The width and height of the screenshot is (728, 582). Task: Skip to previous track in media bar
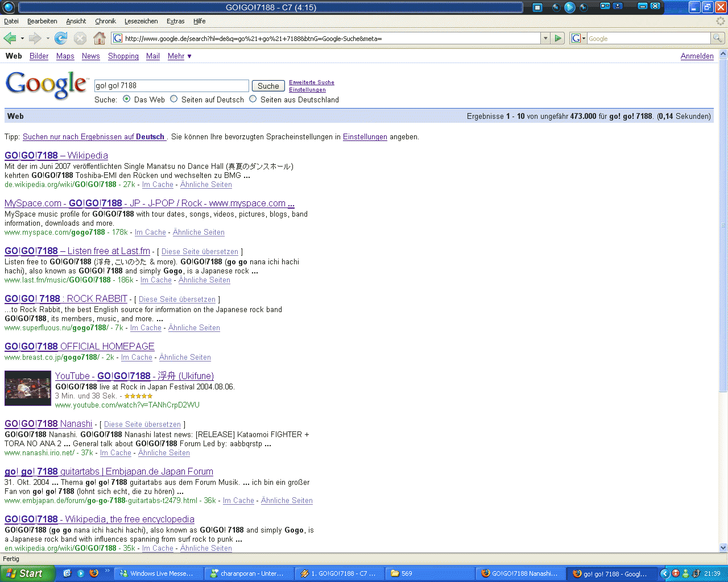pos(556,7)
